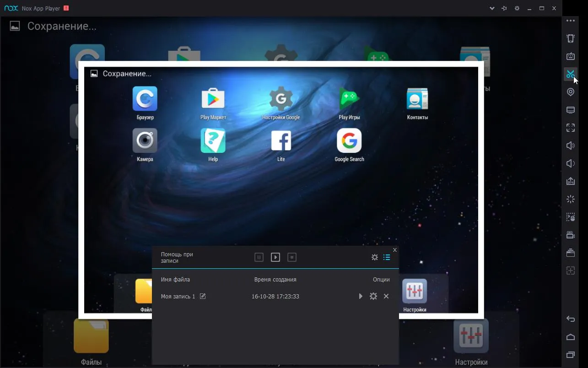This screenshot has height=368, width=588.
Task: Delete the Моя запись 1 entry
Action: [386, 296]
